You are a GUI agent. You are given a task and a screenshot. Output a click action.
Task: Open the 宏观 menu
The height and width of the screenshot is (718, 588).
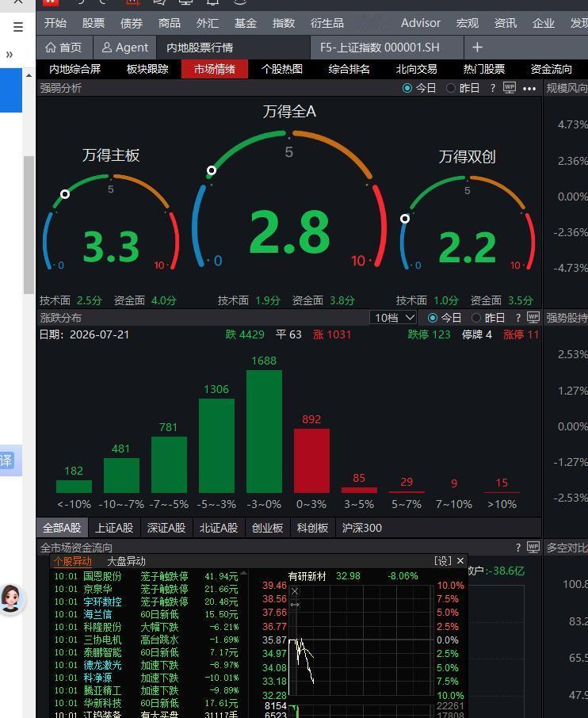point(468,23)
